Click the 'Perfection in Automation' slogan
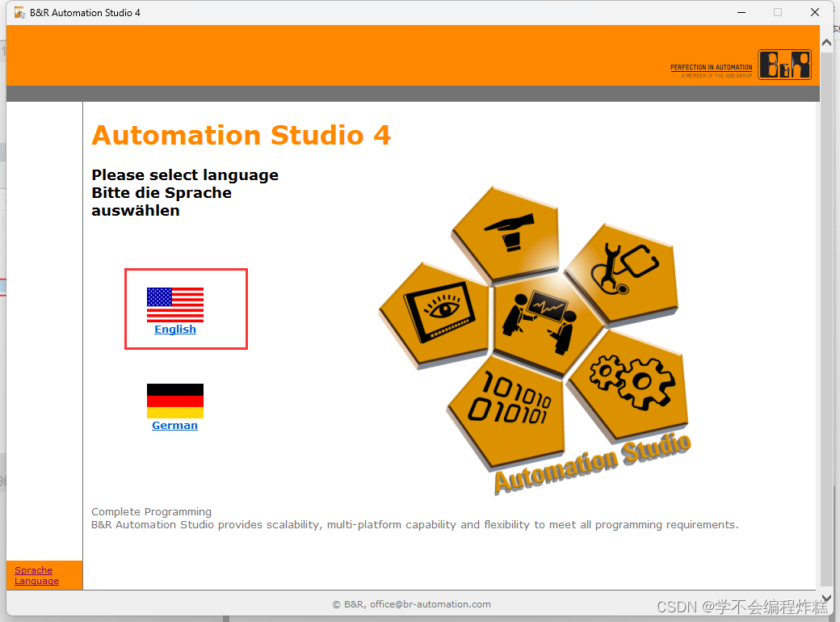This screenshot has width=840, height=622. click(711, 68)
